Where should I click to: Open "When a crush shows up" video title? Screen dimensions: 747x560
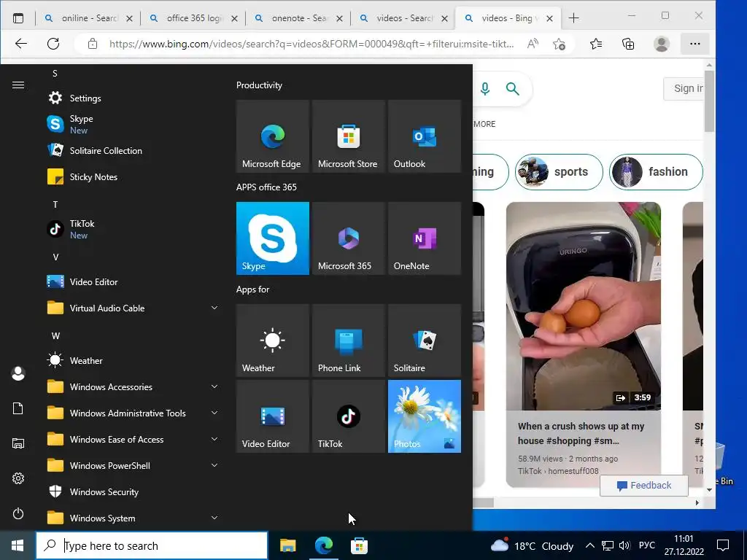pyautogui.click(x=581, y=433)
